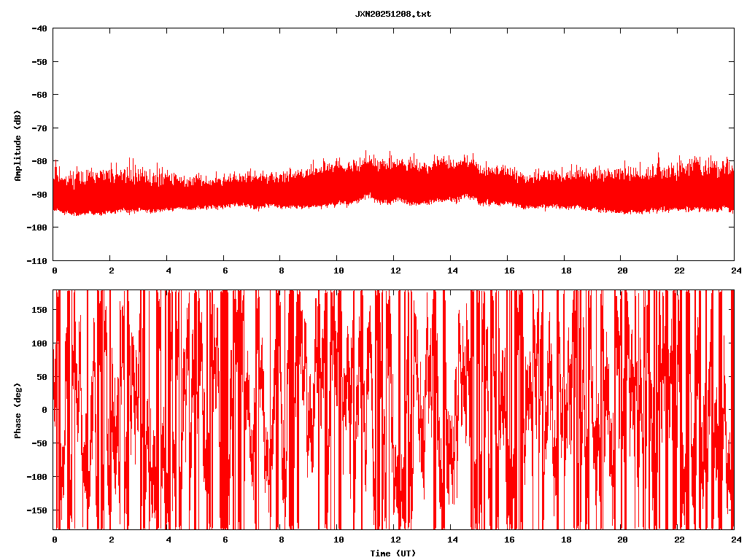Viewport: 747px width, 560px height.
Task: Select hour 2 under the phase plot
Action: click(111, 540)
